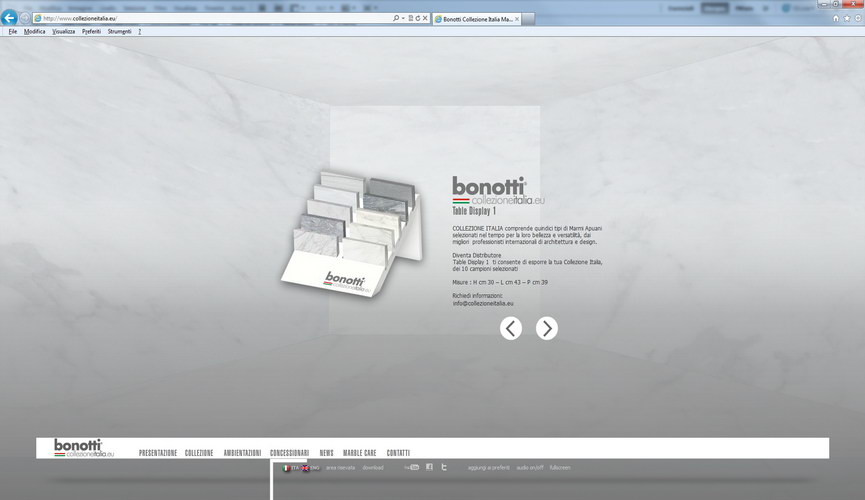Click the table display product image
Screen dimensions: 865x500
[353, 233]
